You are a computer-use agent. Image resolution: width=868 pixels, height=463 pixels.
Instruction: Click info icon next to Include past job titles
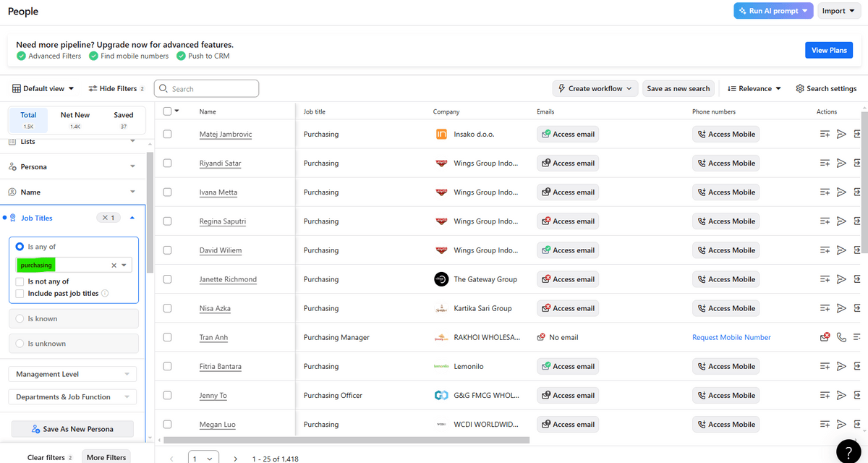[106, 294]
